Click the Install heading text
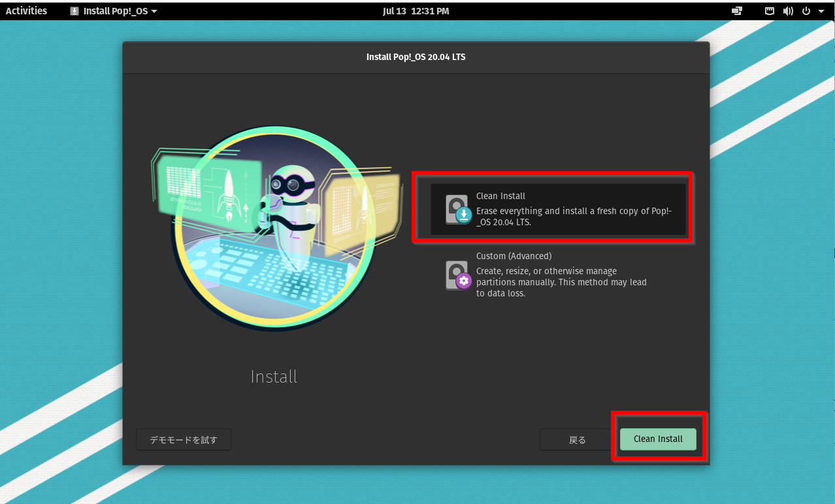Viewport: 835px width, 504px height. click(274, 377)
